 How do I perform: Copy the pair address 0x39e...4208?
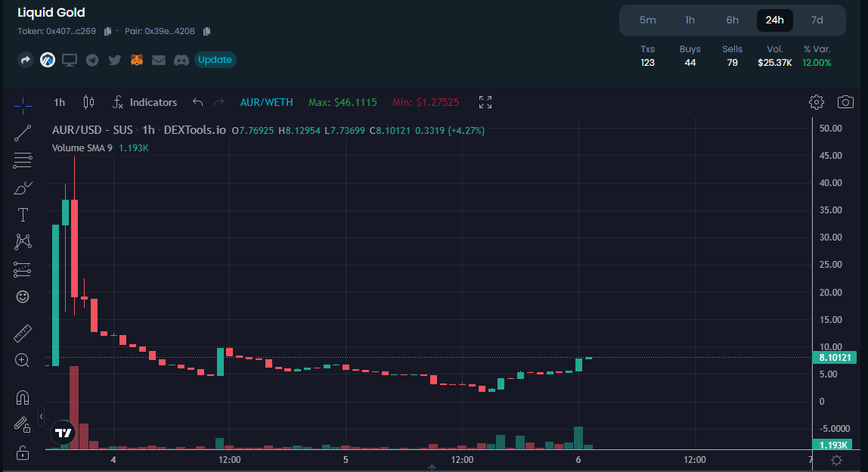tap(206, 31)
